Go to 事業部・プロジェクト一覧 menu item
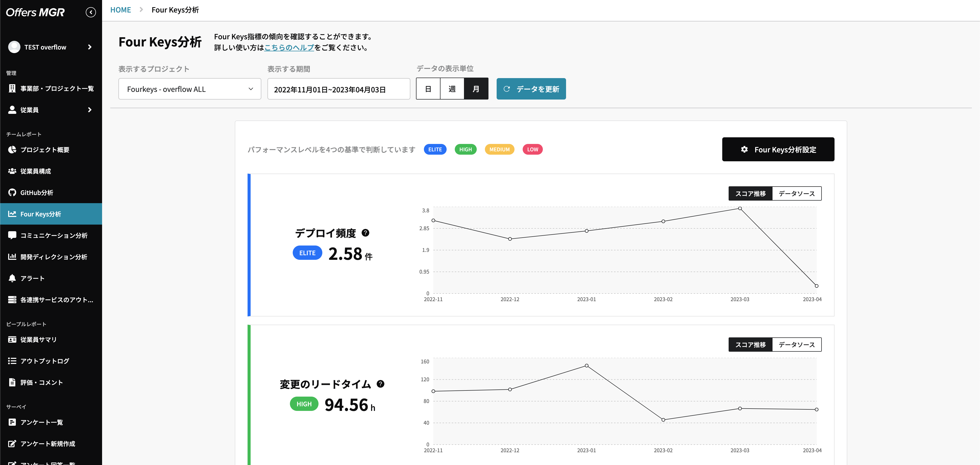This screenshot has width=980, height=465. click(51, 88)
